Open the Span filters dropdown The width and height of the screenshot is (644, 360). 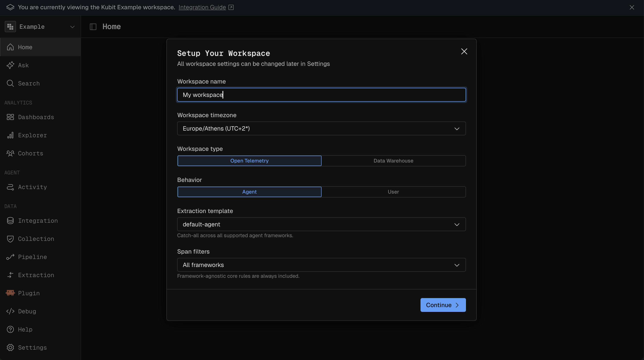click(321, 265)
